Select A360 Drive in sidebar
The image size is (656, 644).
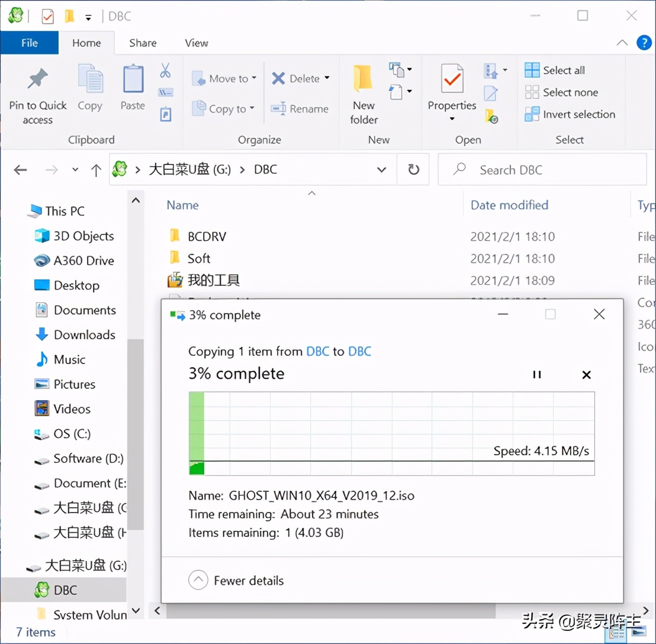73,260
